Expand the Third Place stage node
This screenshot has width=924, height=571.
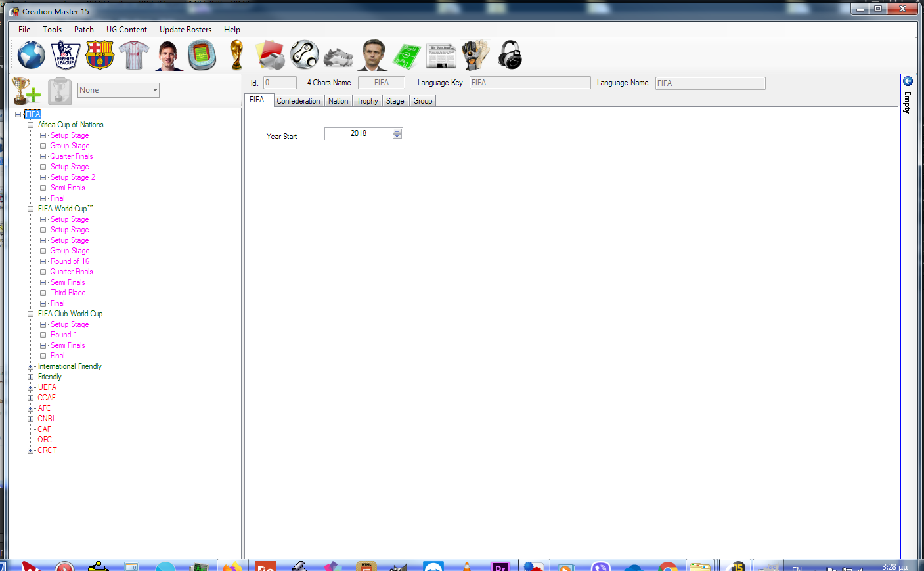coord(43,293)
